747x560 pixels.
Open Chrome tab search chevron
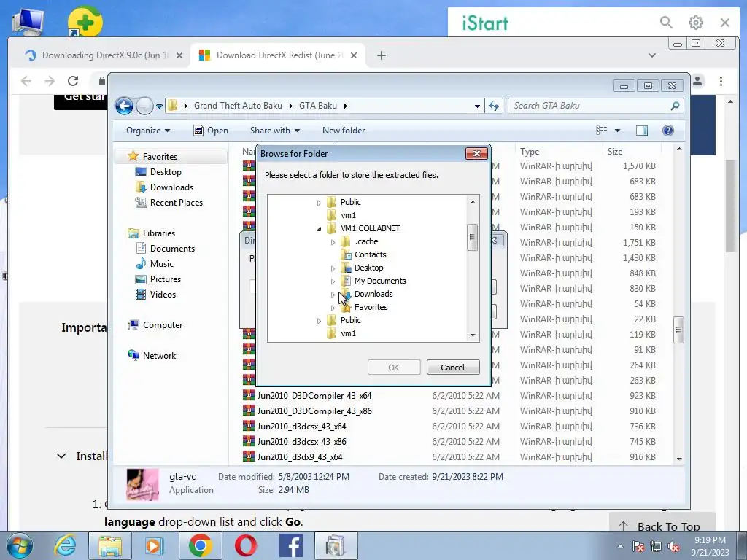coord(652,55)
